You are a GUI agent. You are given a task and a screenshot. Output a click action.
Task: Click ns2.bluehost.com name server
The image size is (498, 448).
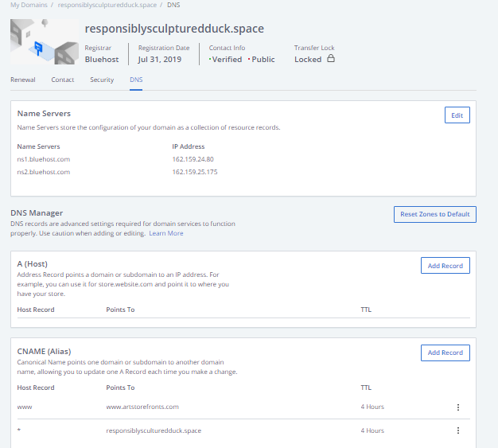(x=44, y=172)
